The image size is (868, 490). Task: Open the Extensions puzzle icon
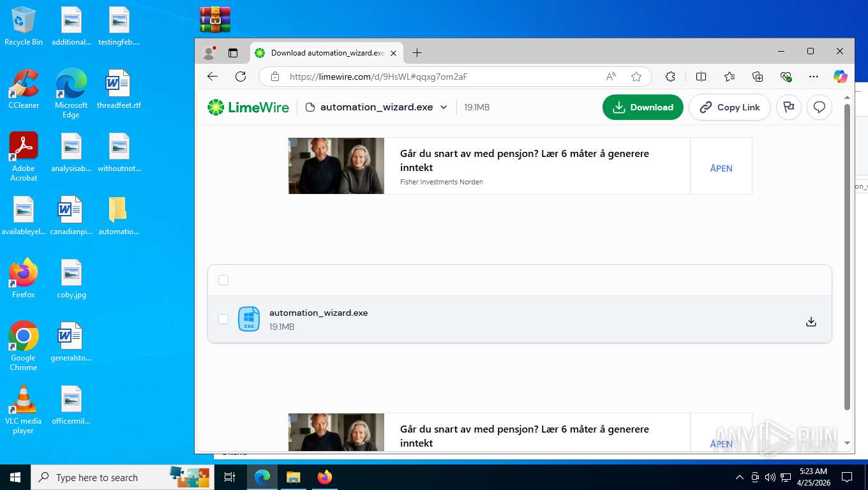670,77
